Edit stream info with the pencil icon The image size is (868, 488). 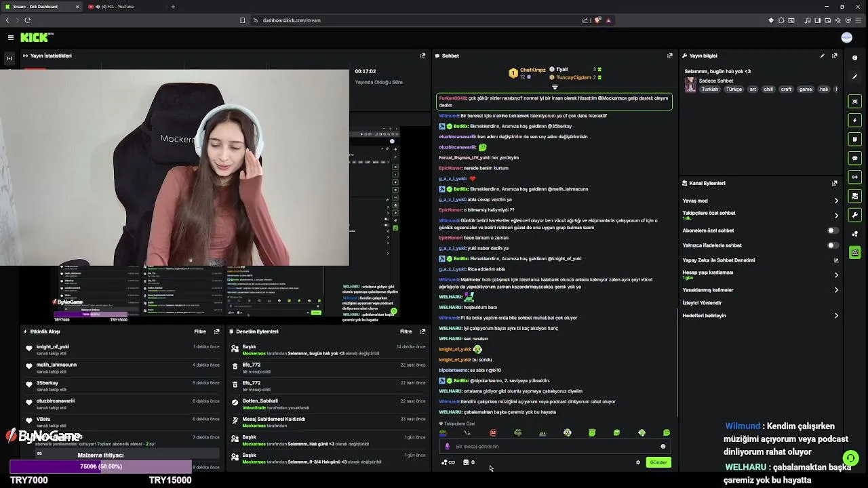click(823, 56)
